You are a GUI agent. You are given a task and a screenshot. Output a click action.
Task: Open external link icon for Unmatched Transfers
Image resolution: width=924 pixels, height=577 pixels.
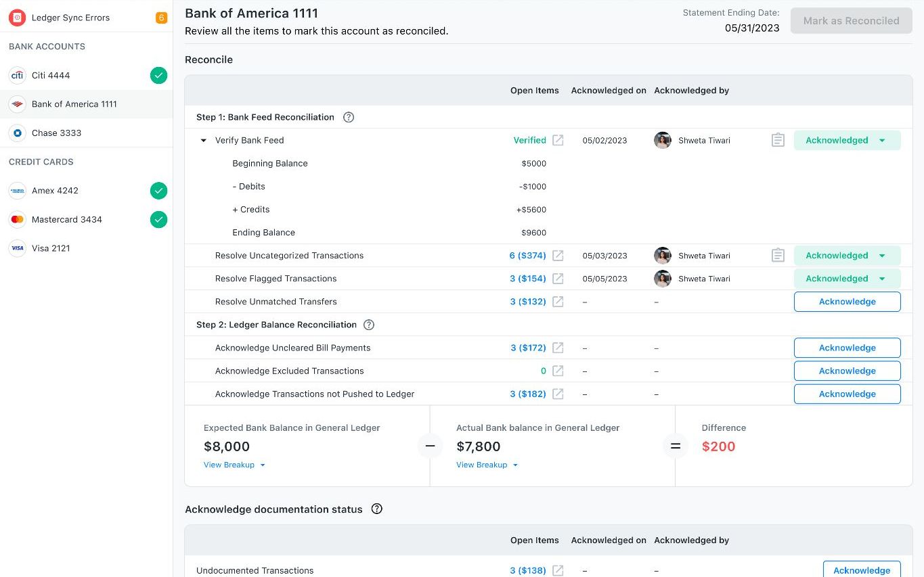558,302
